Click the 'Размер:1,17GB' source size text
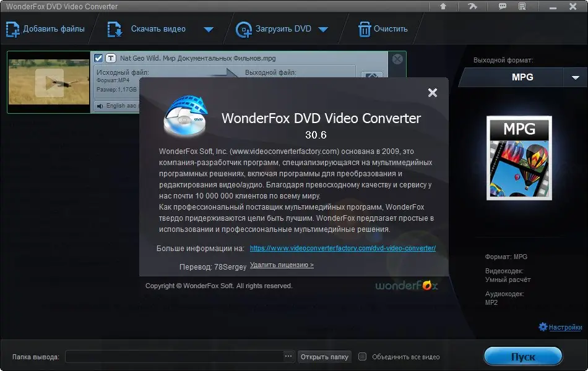This screenshot has width=588, height=371. tap(116, 90)
